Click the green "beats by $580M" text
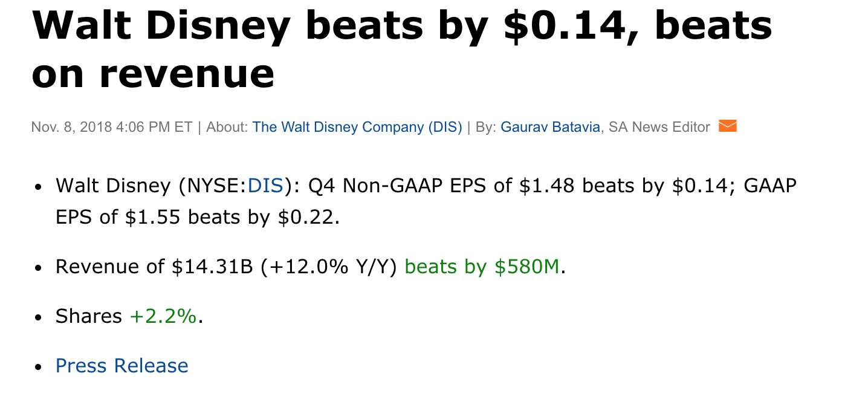Viewport: 868px width, 399px height. (x=482, y=267)
